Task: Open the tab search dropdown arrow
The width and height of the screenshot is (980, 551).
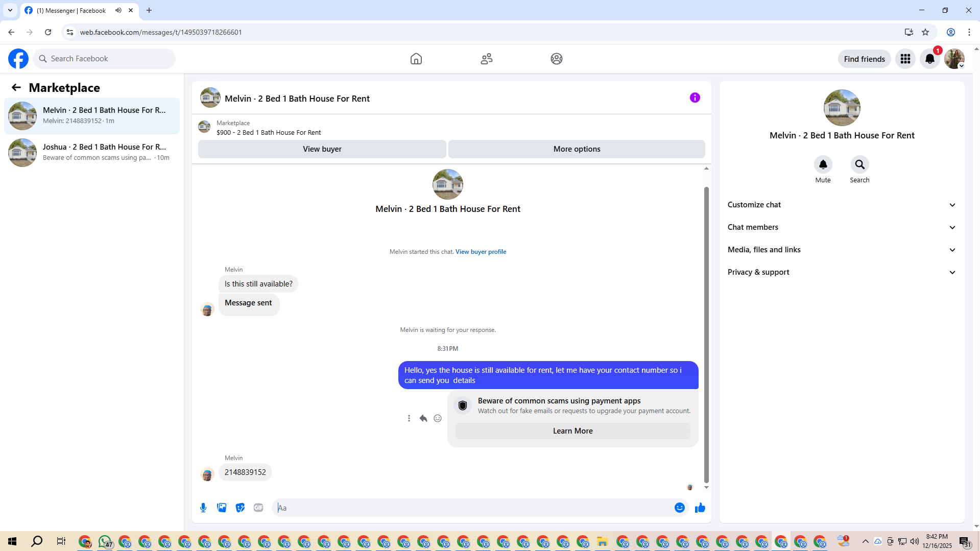Action: click(10, 10)
